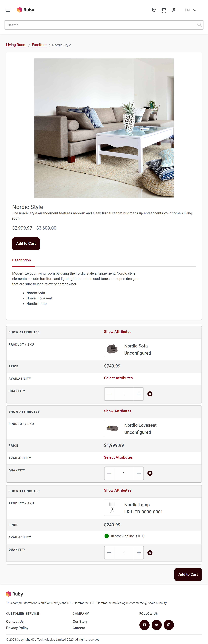Decrease Nordic Sofa quantity with minus
This screenshot has height=644, width=208.
click(109, 394)
